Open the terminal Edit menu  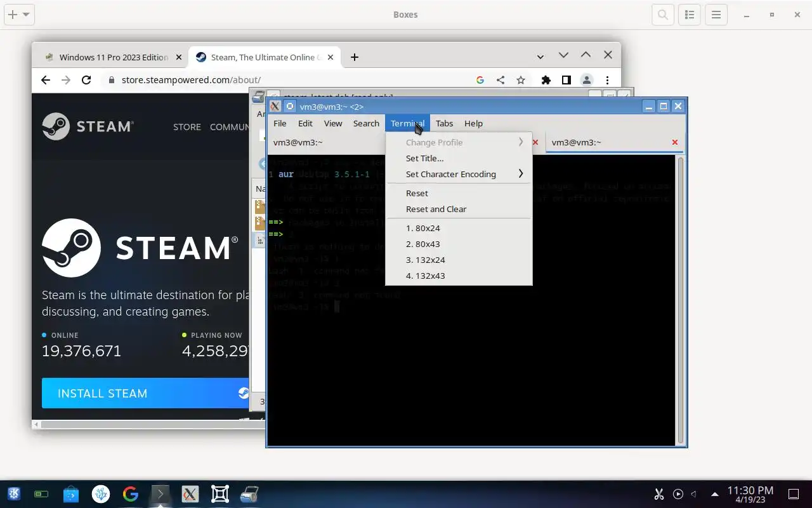(305, 123)
